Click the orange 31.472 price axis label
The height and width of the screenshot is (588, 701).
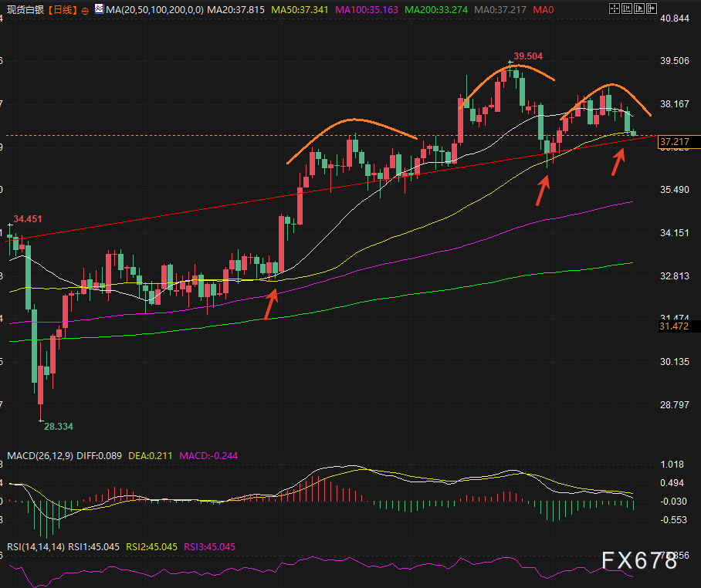click(x=674, y=327)
